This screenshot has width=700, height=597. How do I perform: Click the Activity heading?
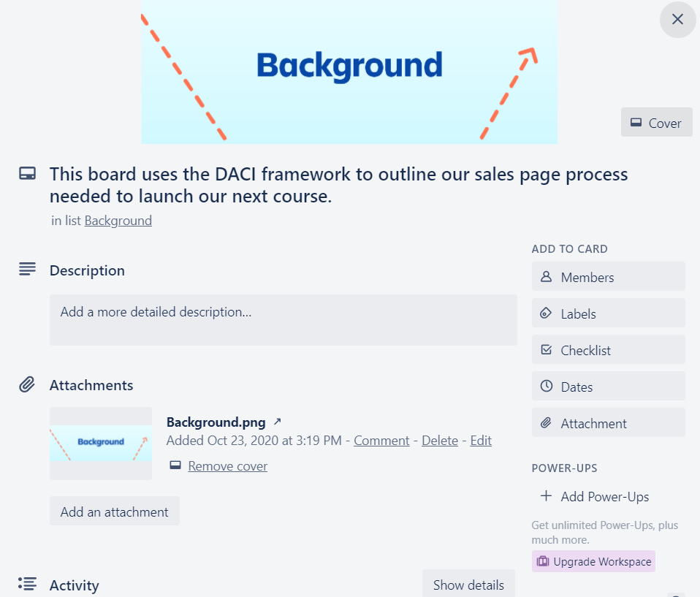click(74, 585)
